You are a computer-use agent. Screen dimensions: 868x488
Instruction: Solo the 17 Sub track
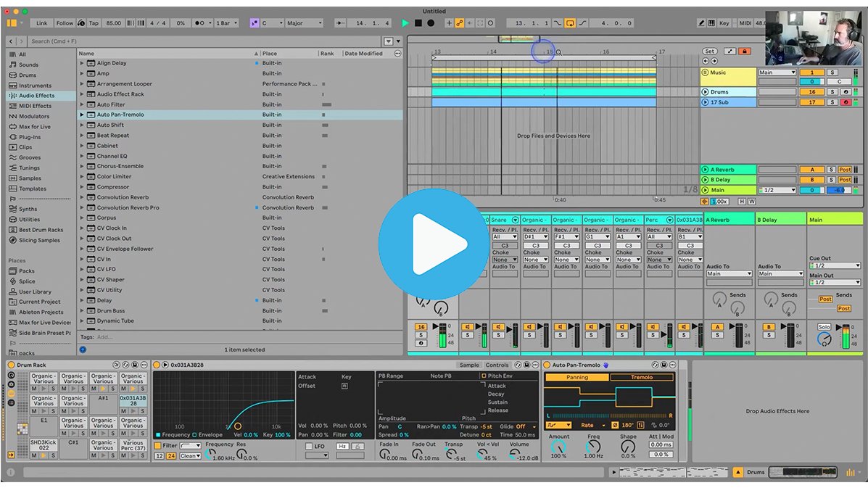[x=832, y=102]
